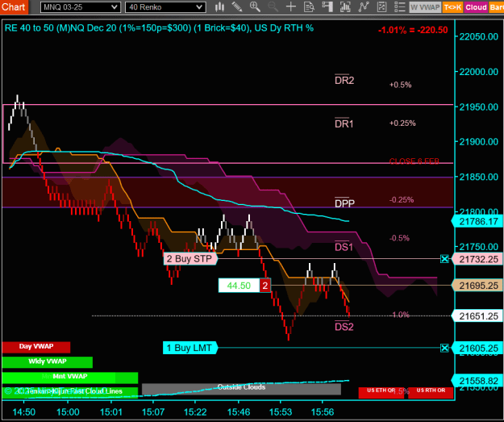
Task: Click the 21786.17 cyan price marker
Action: [x=478, y=222]
